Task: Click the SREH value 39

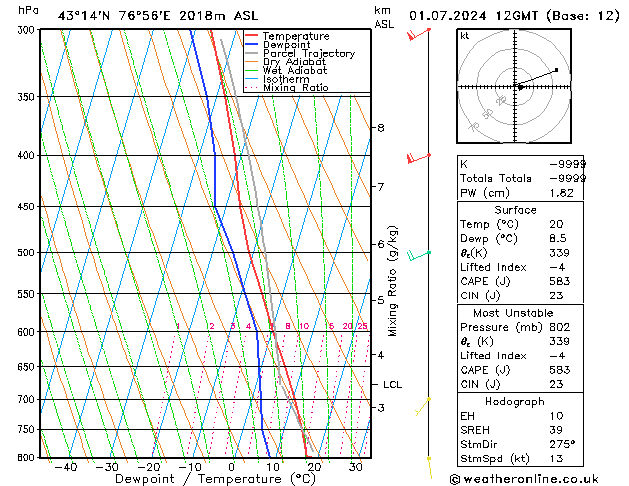Action: (x=556, y=430)
